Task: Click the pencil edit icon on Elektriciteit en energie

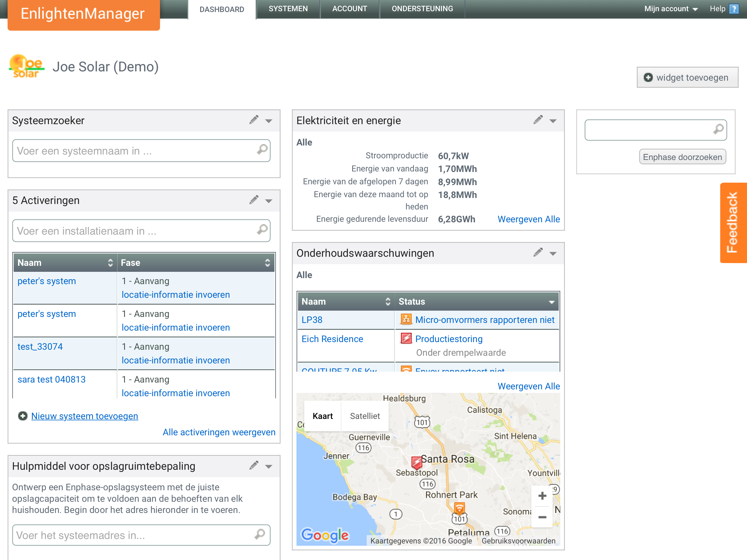Action: [538, 120]
